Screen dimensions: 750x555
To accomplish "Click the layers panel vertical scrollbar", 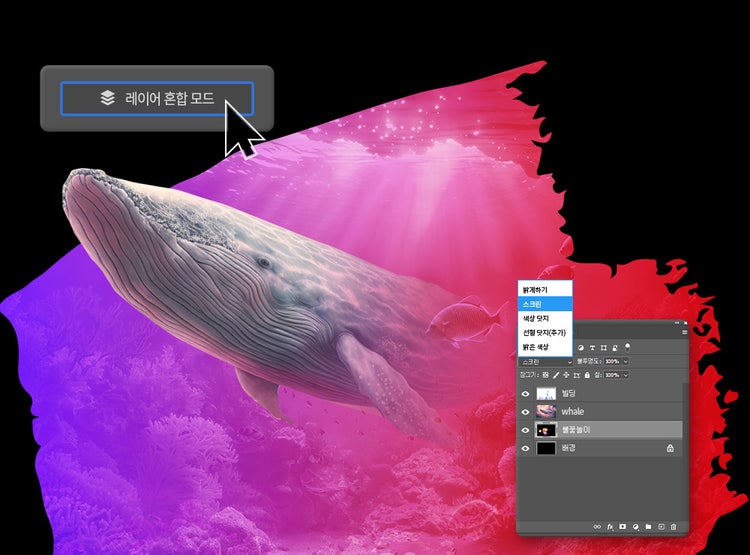I will 685,450.
